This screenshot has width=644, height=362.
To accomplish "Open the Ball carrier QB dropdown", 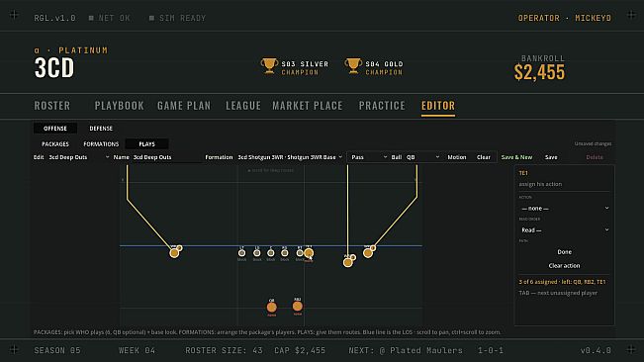I will 422,157.
